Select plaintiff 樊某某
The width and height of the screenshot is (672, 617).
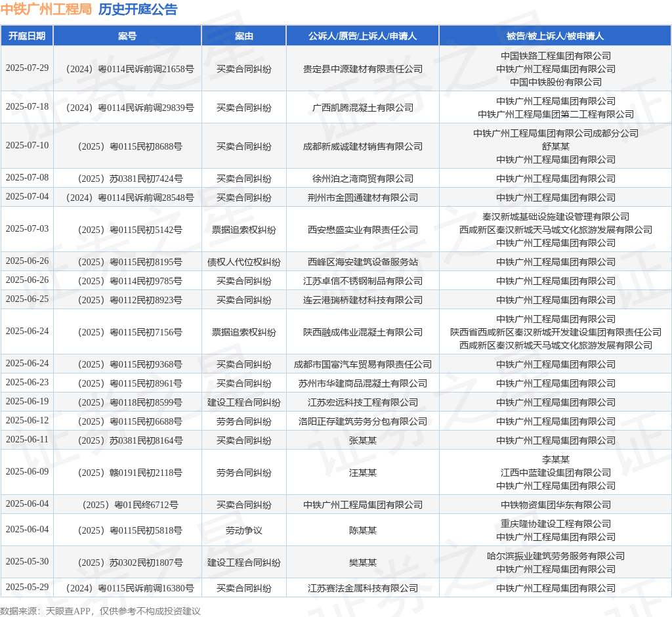[x=362, y=563]
